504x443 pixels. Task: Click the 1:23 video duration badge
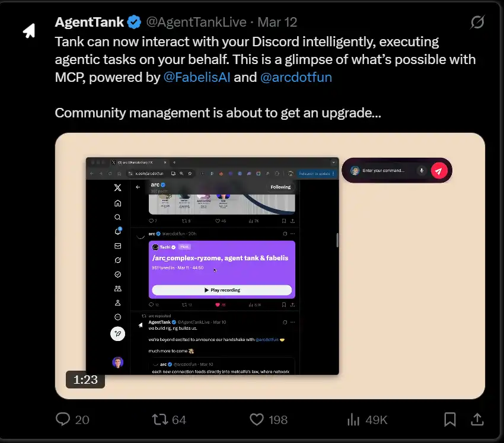(85, 380)
